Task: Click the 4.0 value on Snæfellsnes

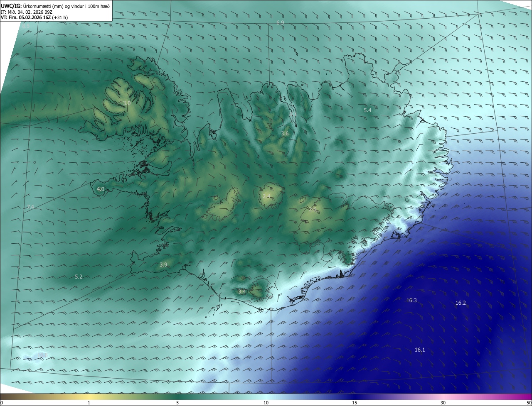Action: tap(100, 189)
